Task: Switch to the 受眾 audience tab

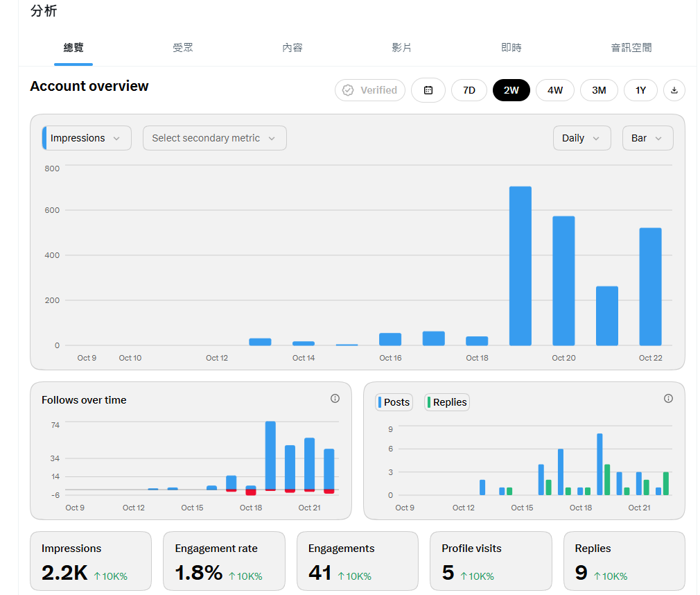Action: (x=183, y=48)
